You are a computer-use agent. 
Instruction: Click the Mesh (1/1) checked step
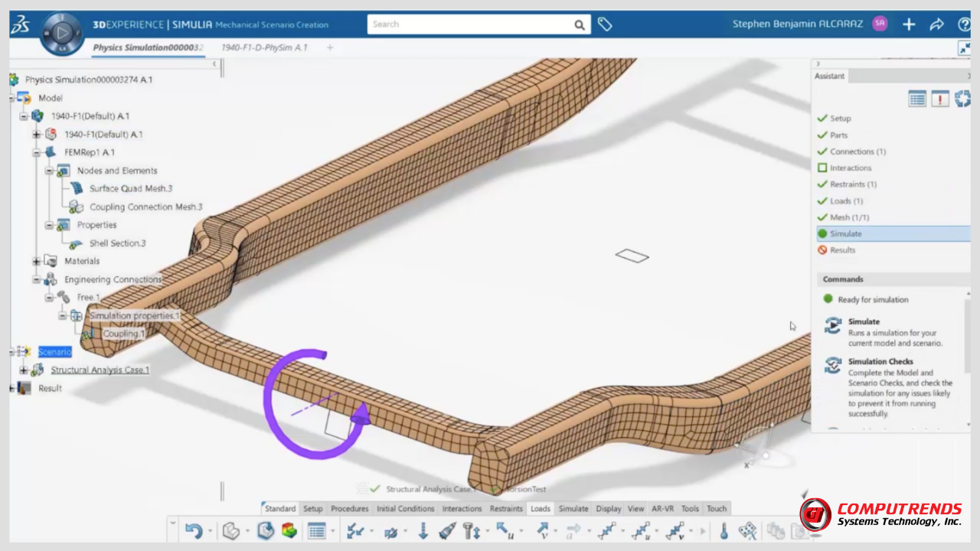tap(849, 217)
